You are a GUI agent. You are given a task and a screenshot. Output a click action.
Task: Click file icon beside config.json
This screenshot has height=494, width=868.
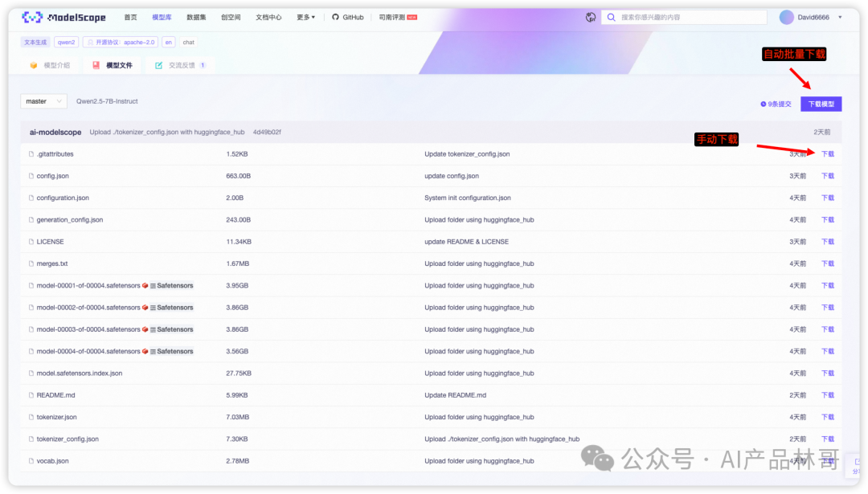pyautogui.click(x=31, y=176)
